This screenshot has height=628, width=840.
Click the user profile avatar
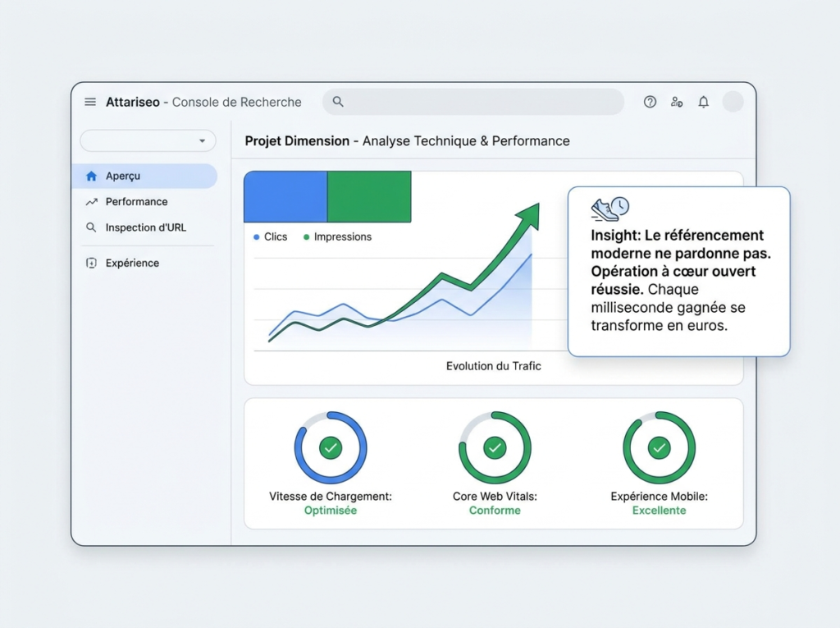(733, 102)
